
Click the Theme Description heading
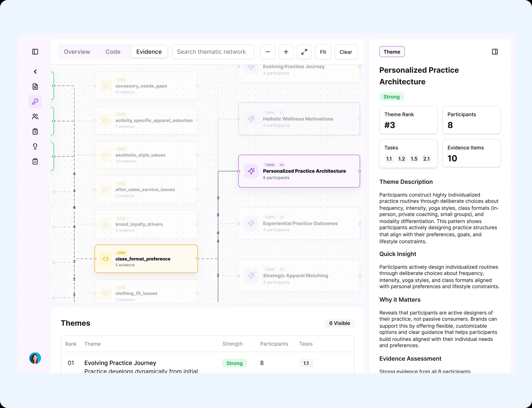tap(406, 182)
